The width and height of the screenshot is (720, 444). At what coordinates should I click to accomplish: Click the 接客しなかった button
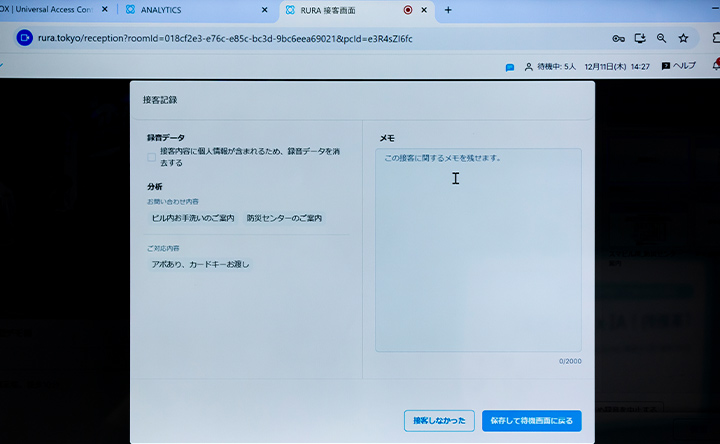click(438, 421)
